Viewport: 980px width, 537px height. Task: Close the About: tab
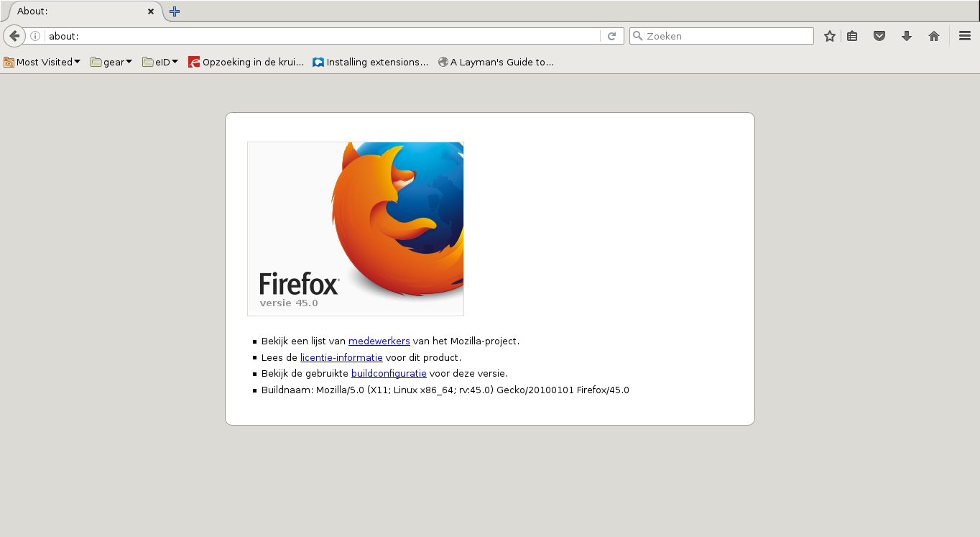click(x=151, y=12)
